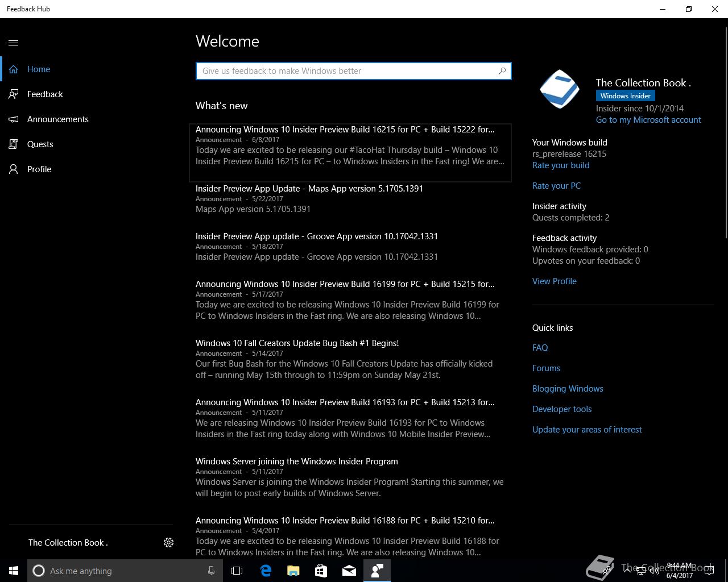The image size is (728, 582).
Task: Open Go to my Microsoft account link
Action: coord(648,120)
